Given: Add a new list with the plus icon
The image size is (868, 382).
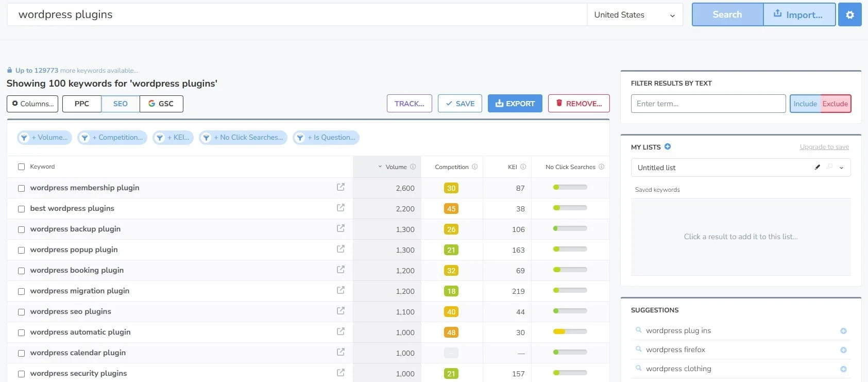Looking at the screenshot, I should point(668,147).
